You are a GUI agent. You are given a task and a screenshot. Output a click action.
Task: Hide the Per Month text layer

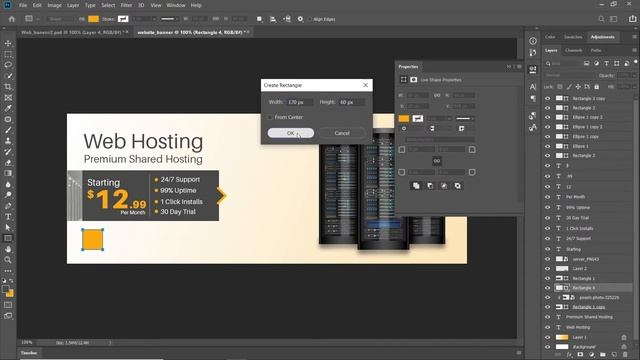[x=548, y=197]
